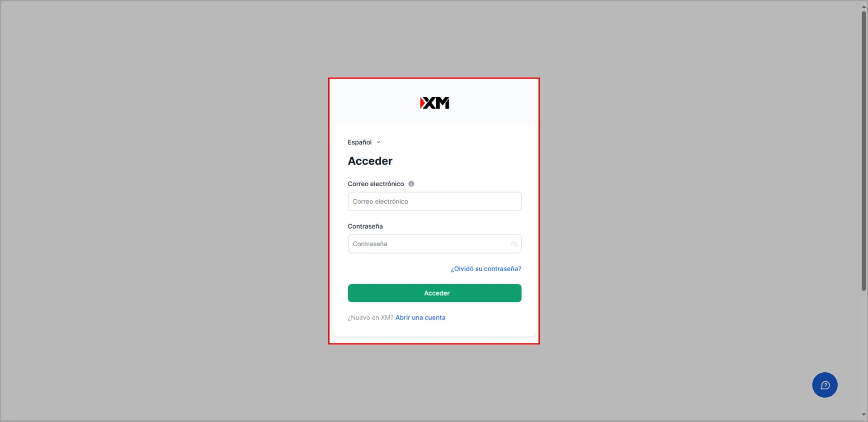868x422 pixels.
Task: Click the vertical scrollbar thumb
Action: [x=863, y=151]
